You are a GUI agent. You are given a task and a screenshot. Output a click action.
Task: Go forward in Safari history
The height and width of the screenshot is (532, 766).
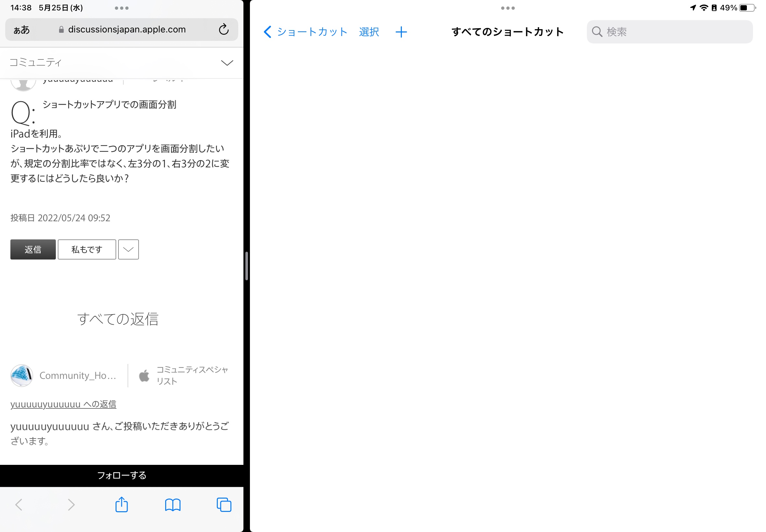point(71,505)
